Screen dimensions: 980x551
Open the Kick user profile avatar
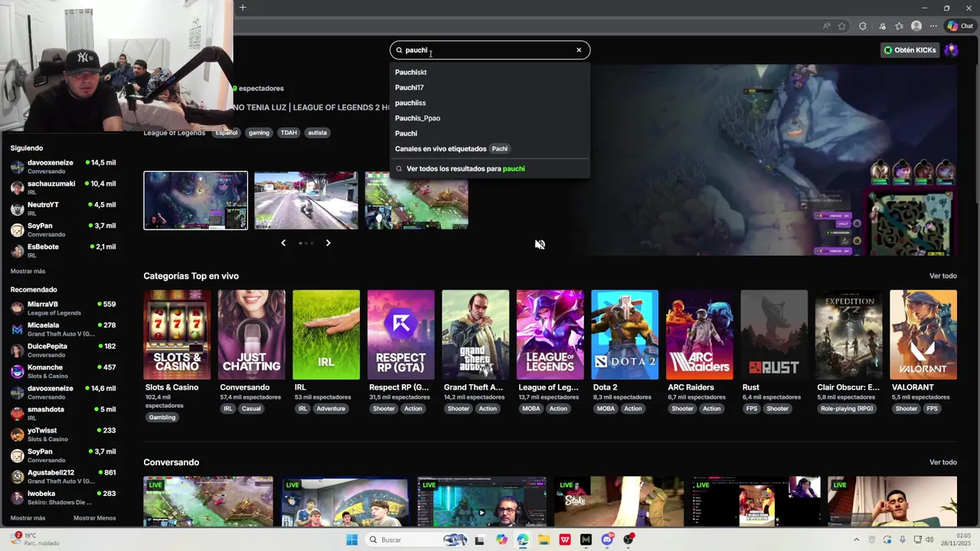pyautogui.click(x=951, y=50)
